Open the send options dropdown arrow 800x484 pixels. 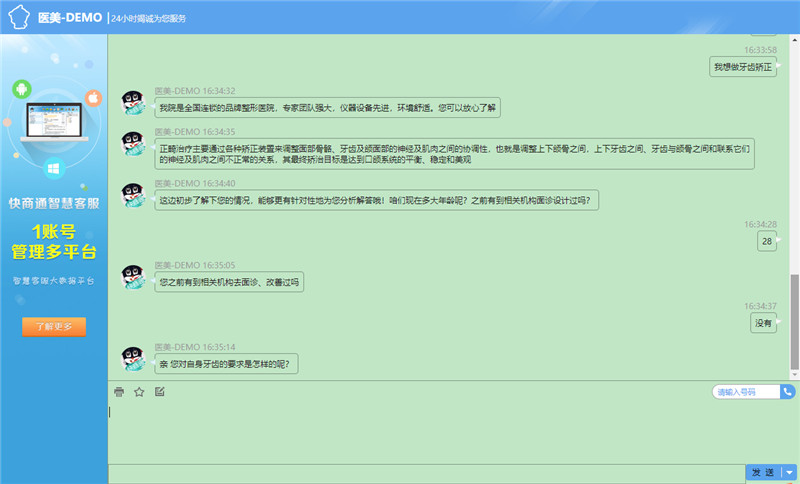pos(788,472)
